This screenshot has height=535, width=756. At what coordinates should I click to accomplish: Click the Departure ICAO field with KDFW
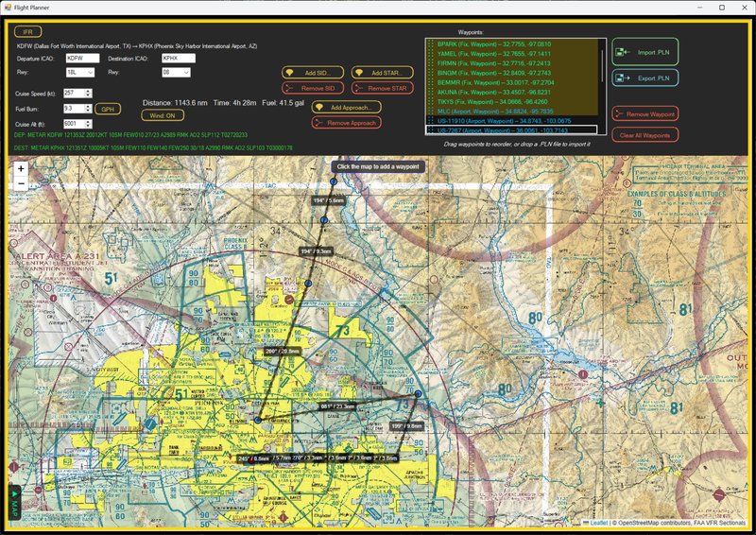point(82,58)
